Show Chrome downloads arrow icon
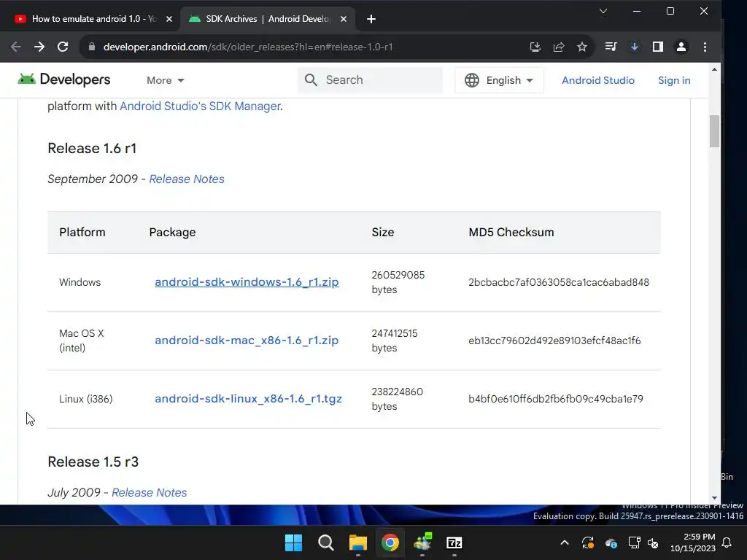 click(634, 47)
